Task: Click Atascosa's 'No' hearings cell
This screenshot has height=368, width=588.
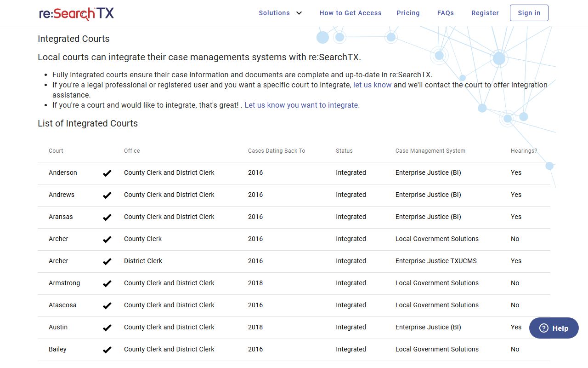Action: coord(515,305)
